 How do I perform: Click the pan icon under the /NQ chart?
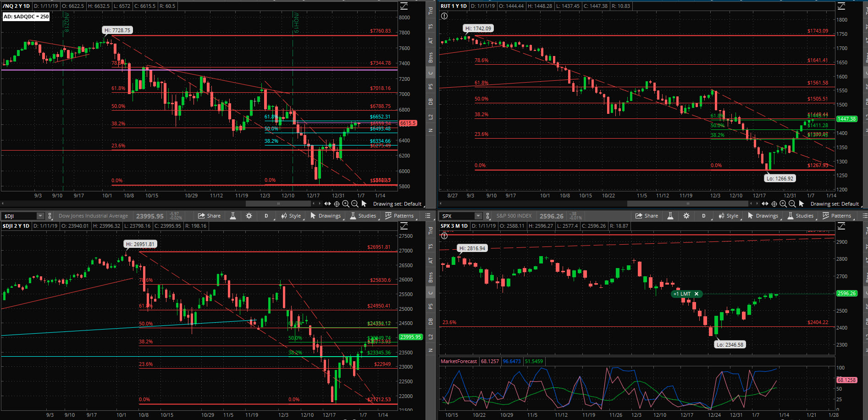[327, 203]
